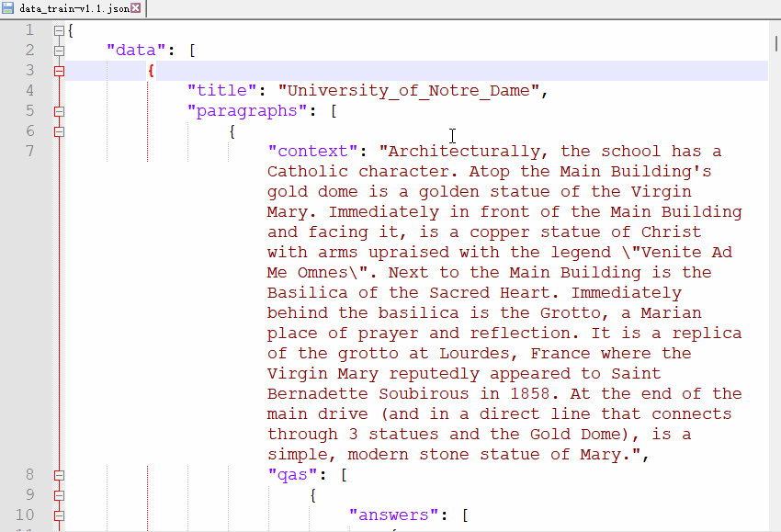781x532 pixels.
Task: Click the year "1858" in the context
Action: (530, 394)
